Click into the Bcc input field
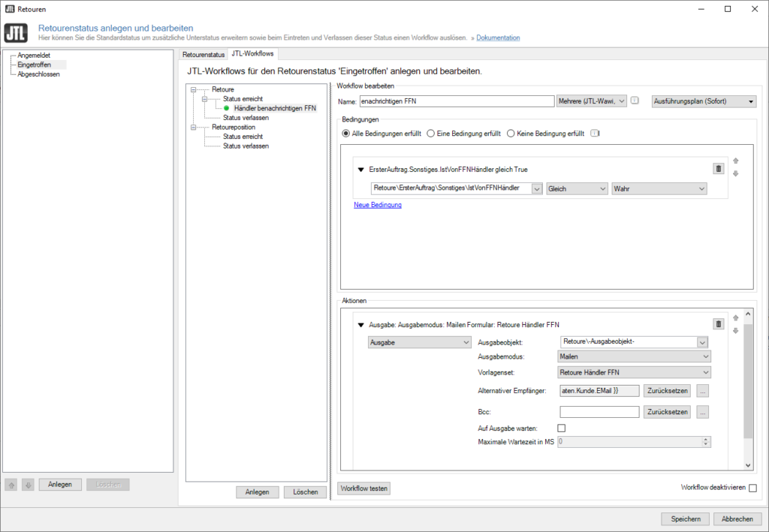The width and height of the screenshot is (769, 532). [x=599, y=412]
